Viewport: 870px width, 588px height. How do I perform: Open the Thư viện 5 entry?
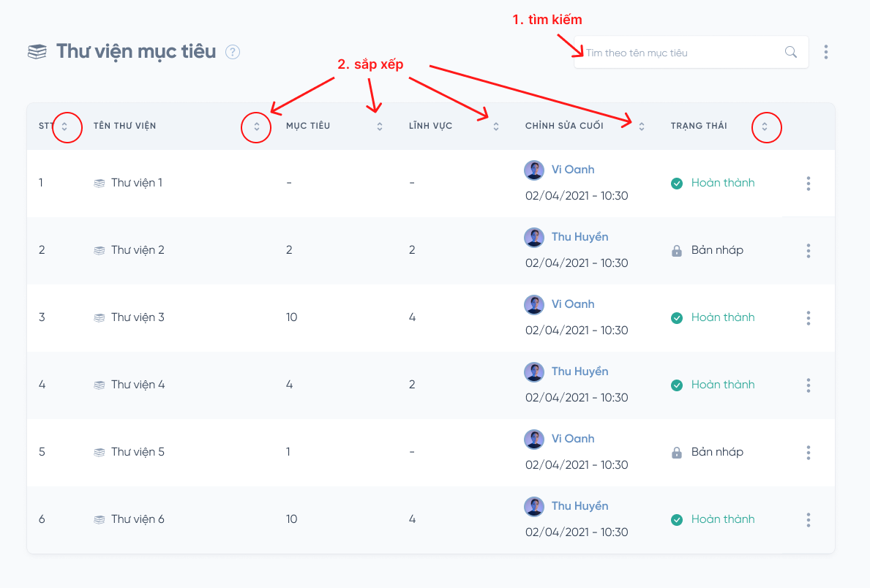tap(138, 452)
